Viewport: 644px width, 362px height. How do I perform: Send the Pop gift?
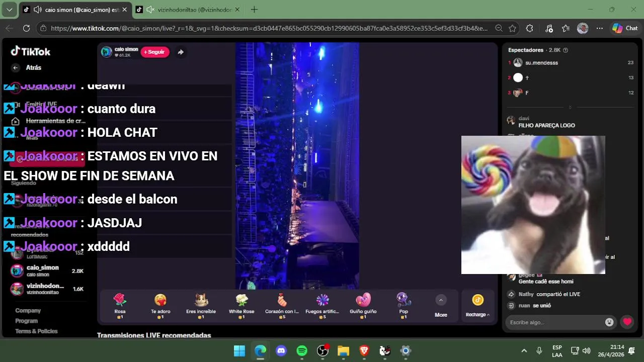[404, 306]
